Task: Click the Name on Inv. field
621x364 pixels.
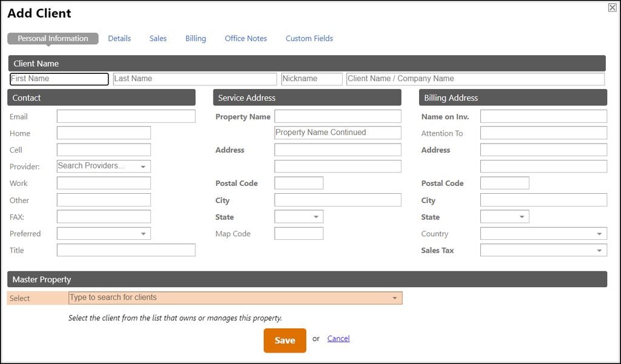Action: click(543, 116)
